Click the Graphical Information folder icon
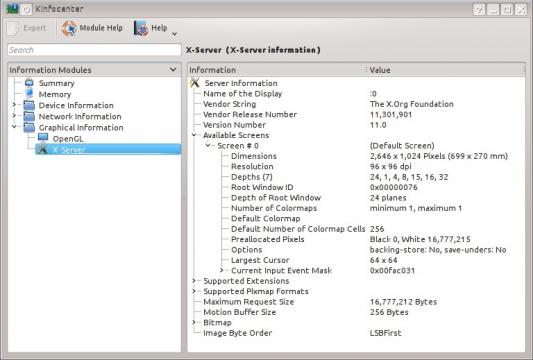The image size is (533, 360). pyautogui.click(x=29, y=127)
